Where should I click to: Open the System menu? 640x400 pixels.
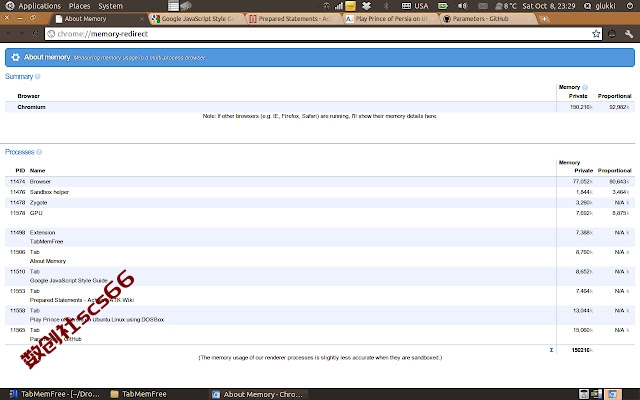coord(110,6)
